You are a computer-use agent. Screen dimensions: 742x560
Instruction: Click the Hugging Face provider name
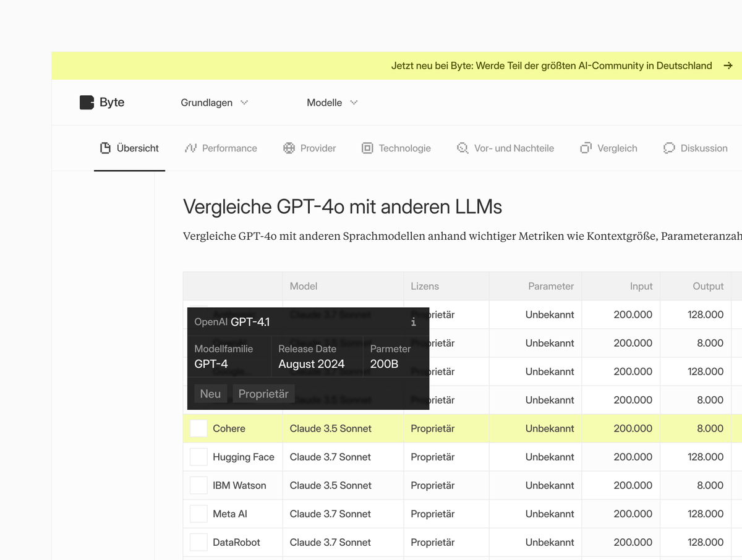(244, 457)
